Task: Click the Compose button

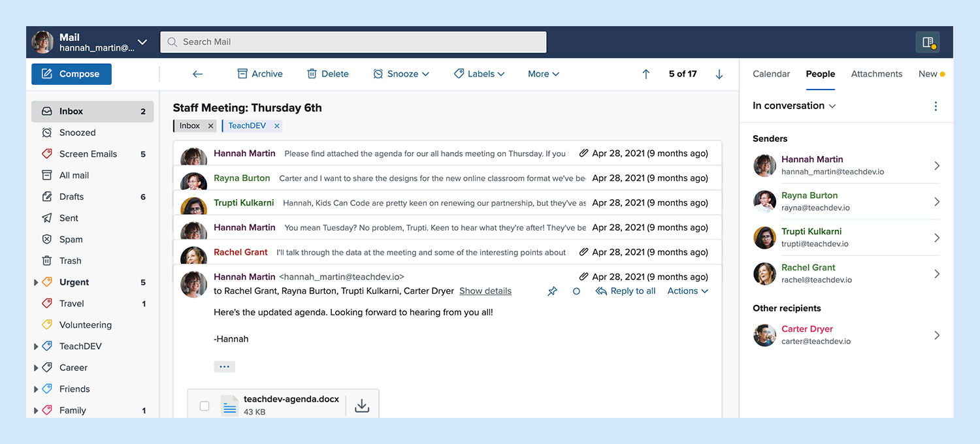Action: 71,74
